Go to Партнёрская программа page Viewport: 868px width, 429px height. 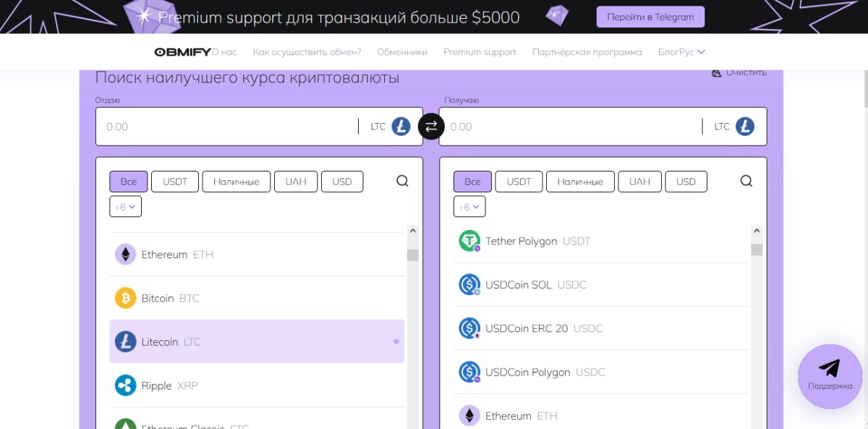pos(587,52)
